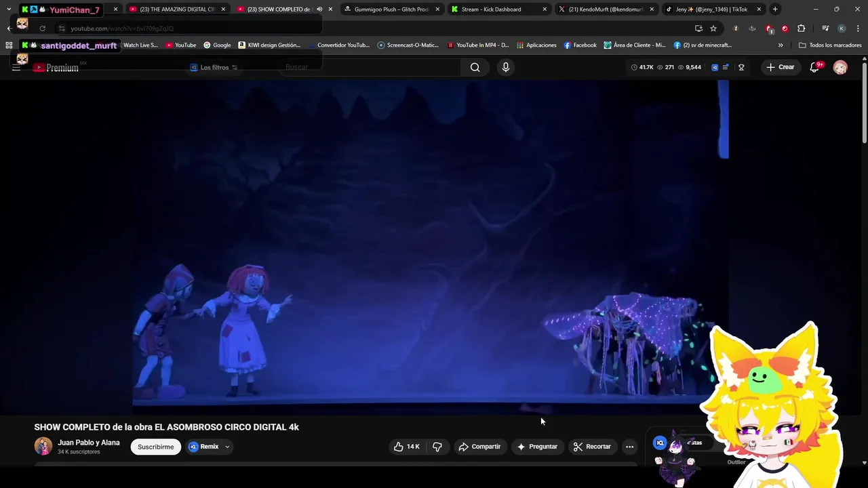Open the Facebook bookmark

coord(580,45)
